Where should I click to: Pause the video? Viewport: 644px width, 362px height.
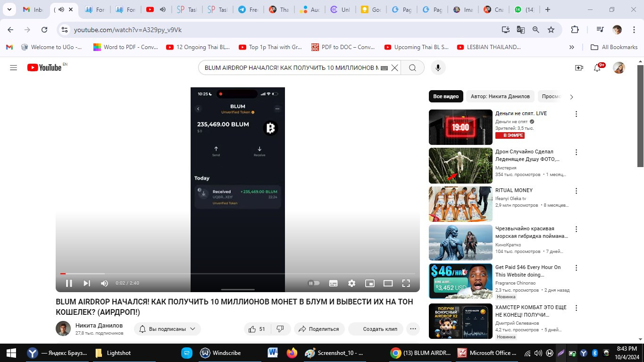[x=69, y=283]
